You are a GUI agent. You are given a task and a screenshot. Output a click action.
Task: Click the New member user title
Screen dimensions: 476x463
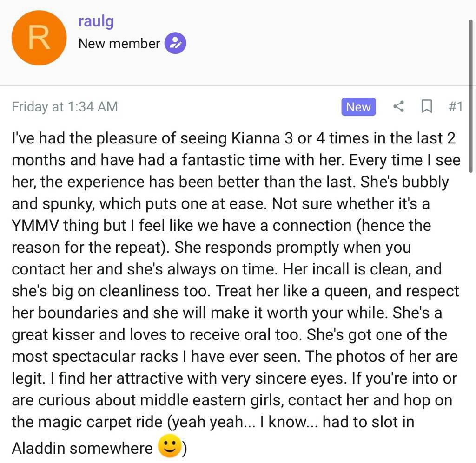119,44
